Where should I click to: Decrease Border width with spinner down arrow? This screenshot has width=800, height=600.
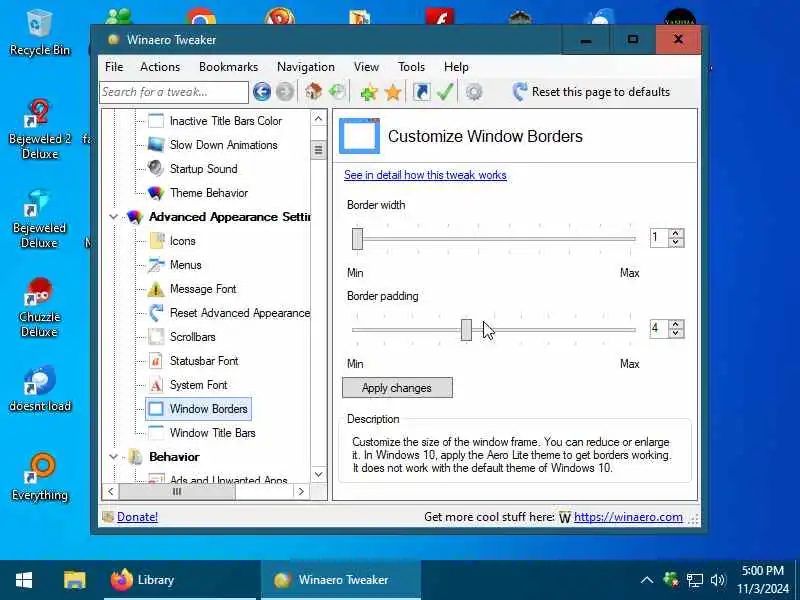(676, 242)
